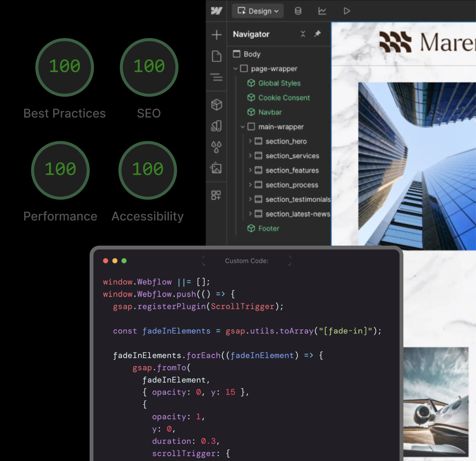
Task: Expand the section_hero element
Action: pyautogui.click(x=250, y=141)
